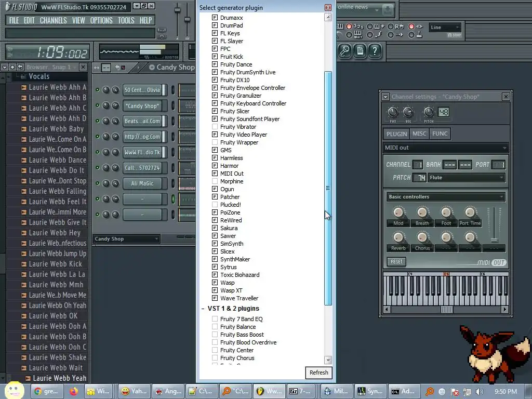This screenshot has width=532, height=399.
Task: Check the Fruity Wrapper plugin box
Action: (x=215, y=142)
